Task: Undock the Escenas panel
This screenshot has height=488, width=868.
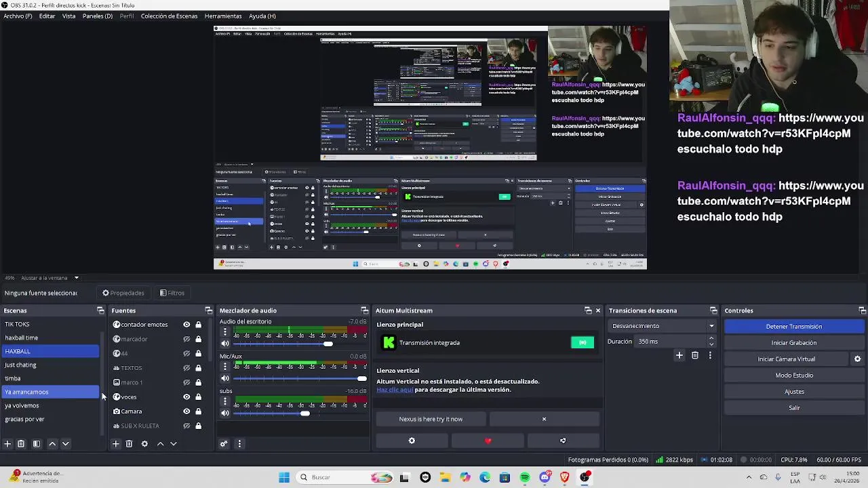Action: coord(100,310)
